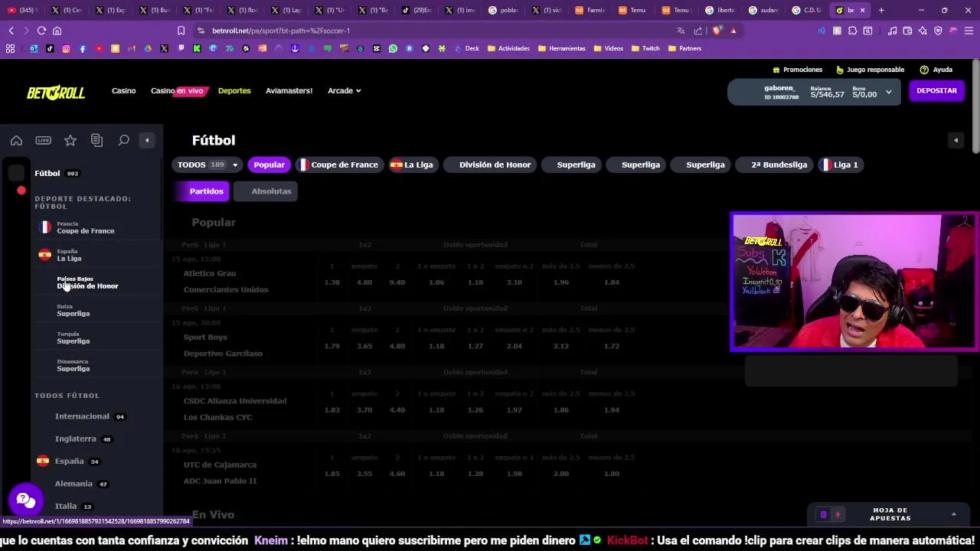Collapse the left sports sidebar arrow

(147, 140)
